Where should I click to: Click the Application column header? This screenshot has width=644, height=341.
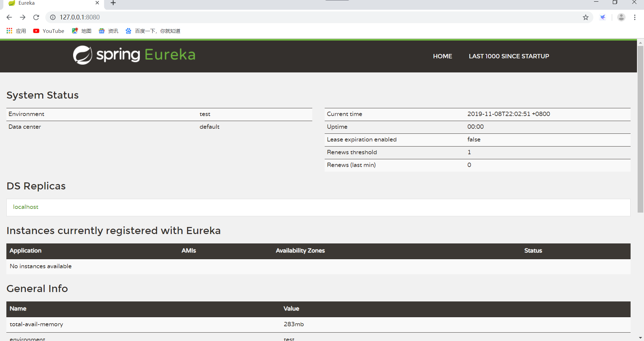click(x=25, y=250)
